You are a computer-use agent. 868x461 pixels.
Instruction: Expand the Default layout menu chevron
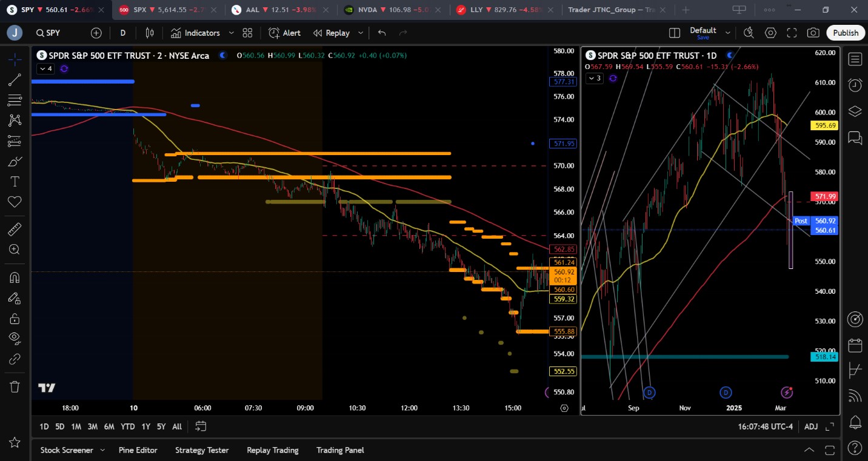pyautogui.click(x=728, y=33)
